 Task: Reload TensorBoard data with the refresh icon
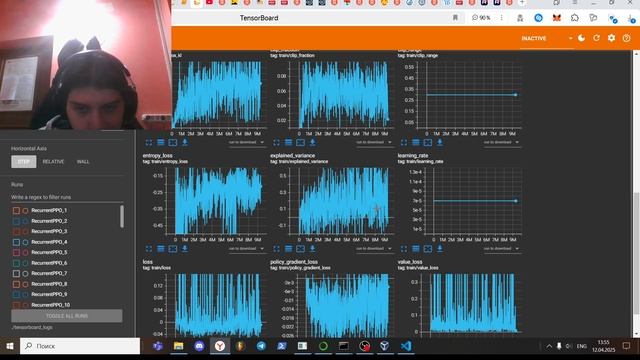pos(596,38)
